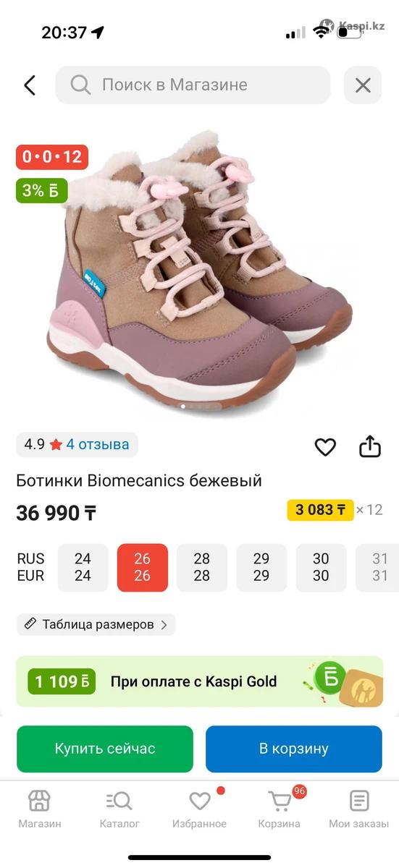
Task: Open the share icon
Action: pos(370,446)
